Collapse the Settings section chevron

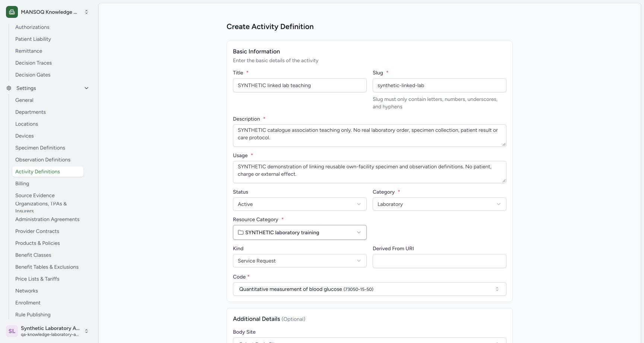point(86,88)
